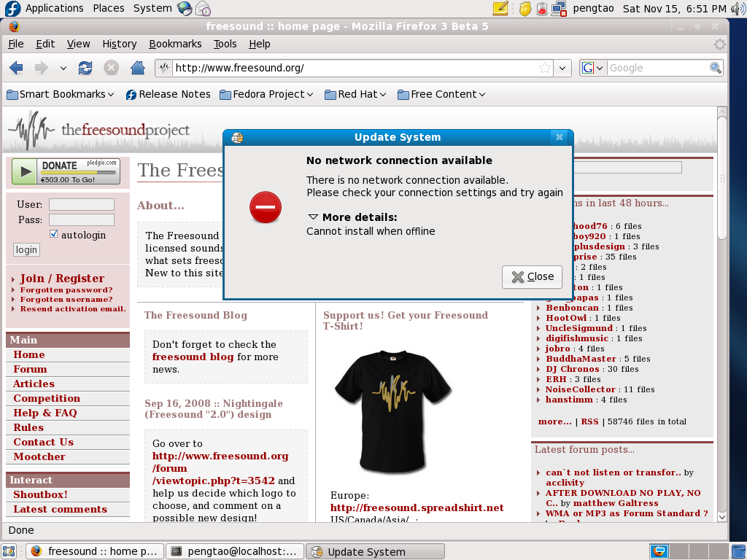Click the Fedora Applications menu logo
747x560 pixels.
[x=13, y=8]
